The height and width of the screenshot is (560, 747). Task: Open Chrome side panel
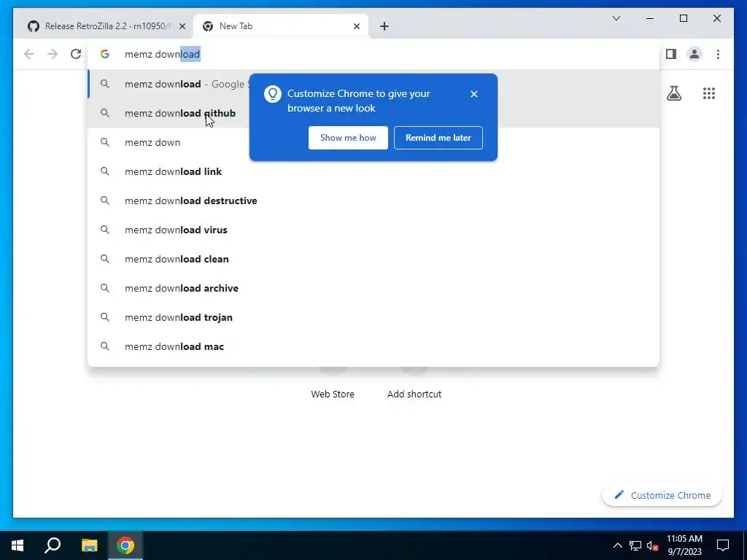[671, 54]
